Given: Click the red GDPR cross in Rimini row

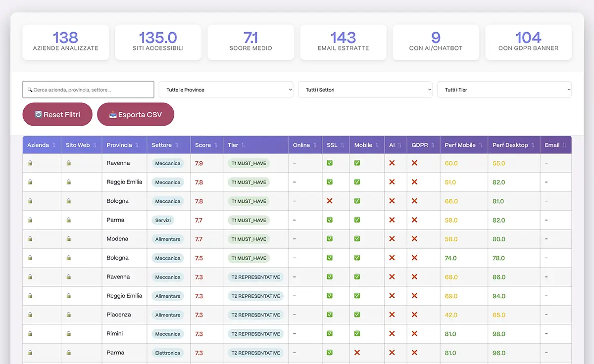Looking at the screenshot, I should pos(414,334).
